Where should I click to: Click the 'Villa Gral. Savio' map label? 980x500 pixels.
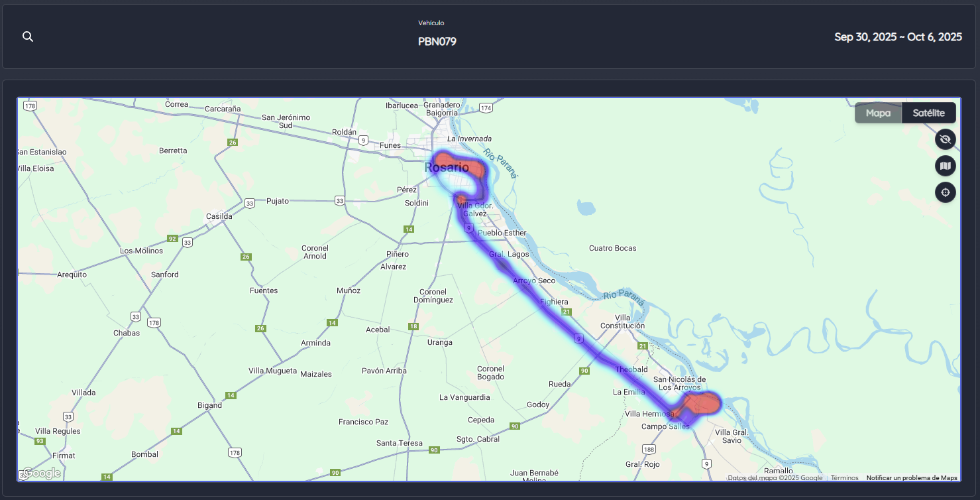pos(732,436)
